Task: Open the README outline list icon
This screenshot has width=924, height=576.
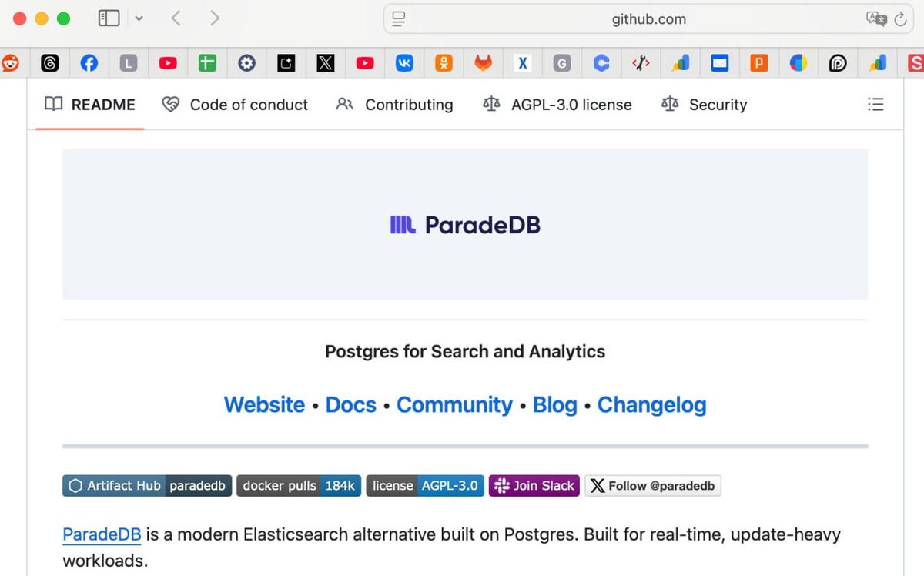Action: tap(875, 105)
